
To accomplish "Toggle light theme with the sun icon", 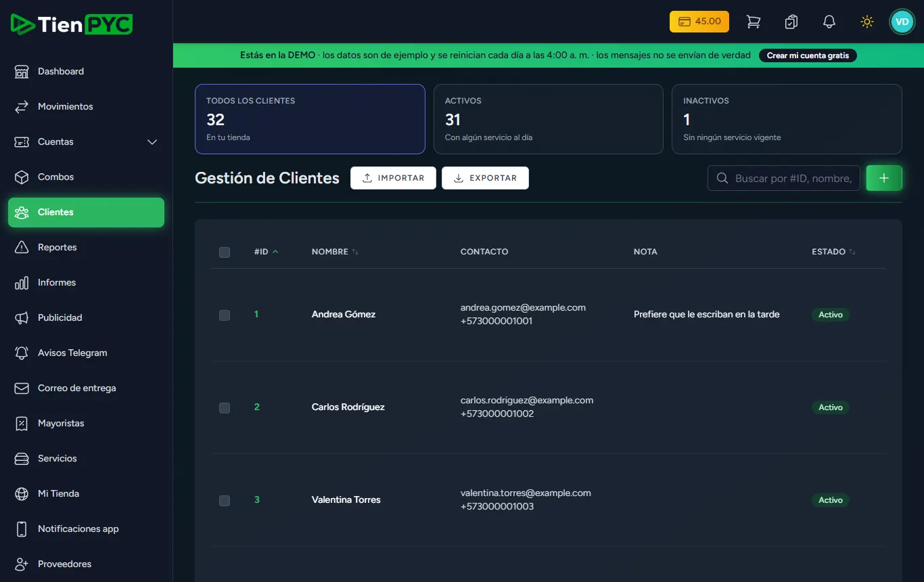I will pos(867,22).
